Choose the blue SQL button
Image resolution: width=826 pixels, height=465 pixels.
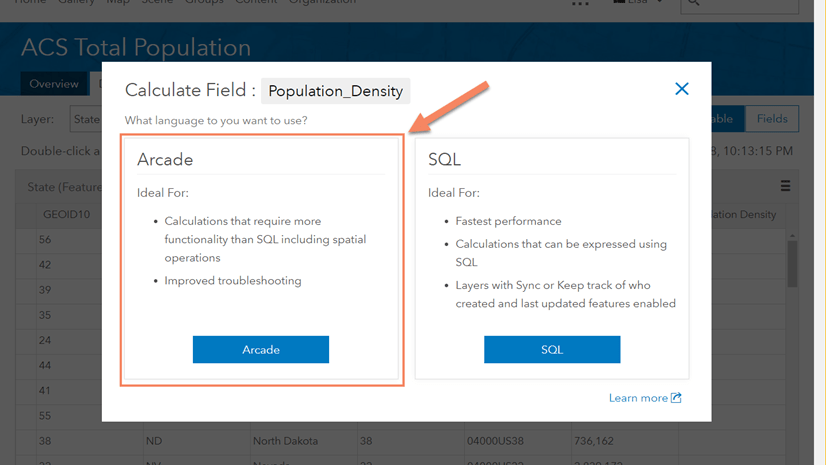(x=552, y=349)
